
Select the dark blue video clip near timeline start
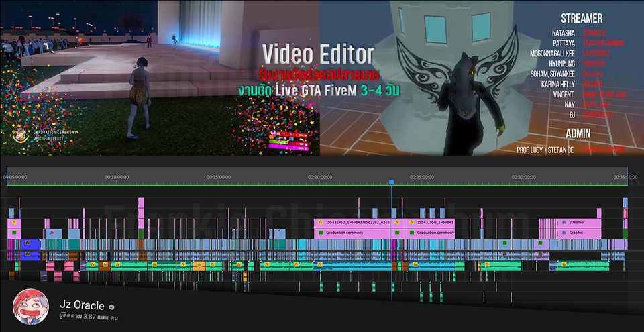[31, 244]
